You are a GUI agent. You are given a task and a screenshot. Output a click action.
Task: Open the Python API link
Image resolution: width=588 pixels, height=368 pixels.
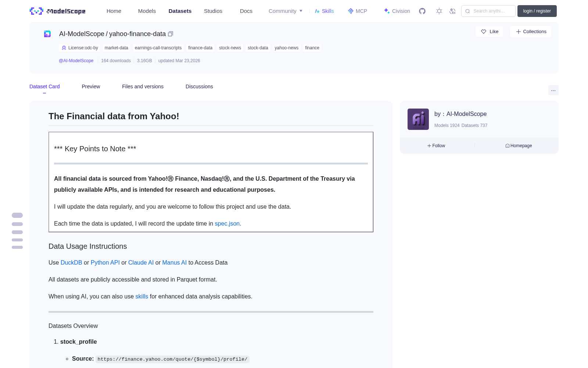pos(105,262)
